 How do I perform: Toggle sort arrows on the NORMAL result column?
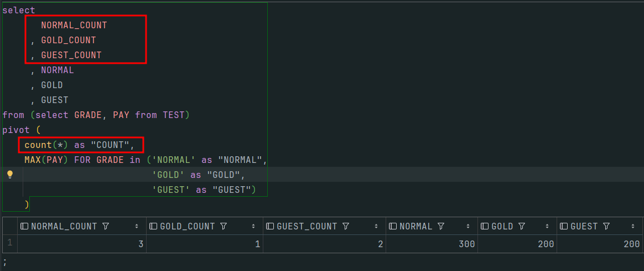(468, 226)
